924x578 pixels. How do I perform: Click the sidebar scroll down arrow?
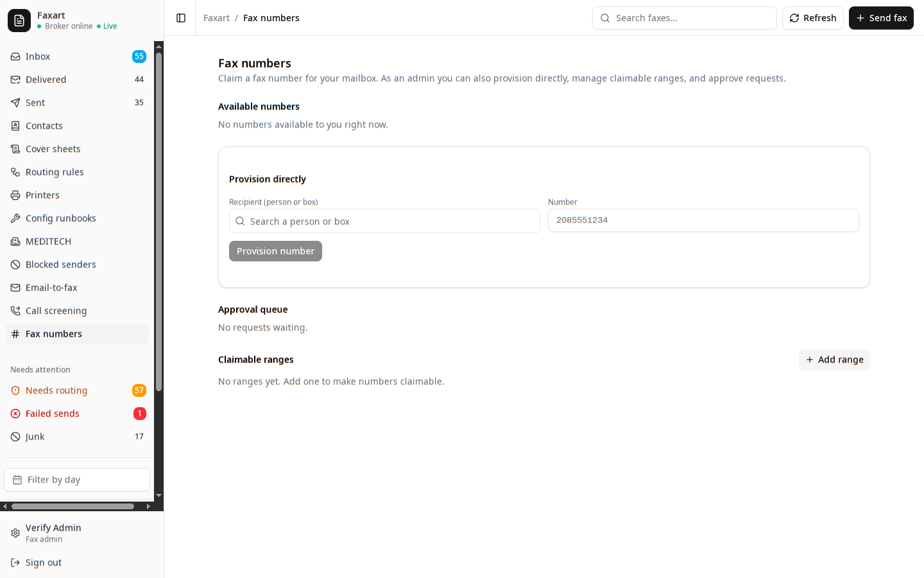tap(158, 496)
